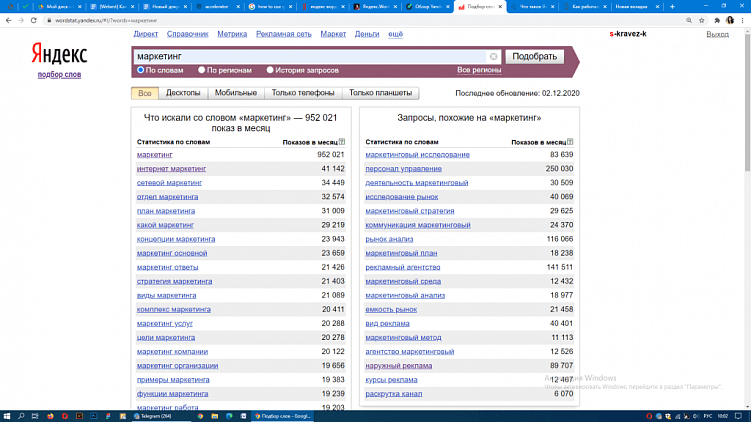Open the интернет маркетинг query link

click(x=171, y=169)
